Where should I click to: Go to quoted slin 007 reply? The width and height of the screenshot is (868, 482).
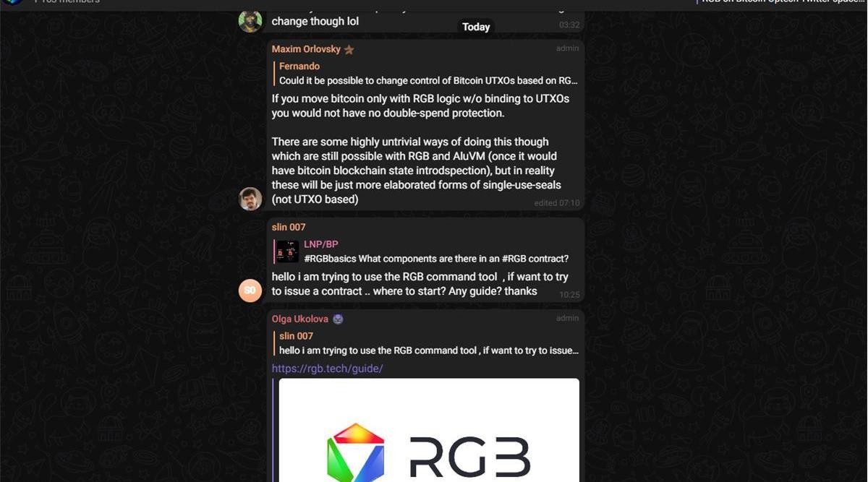[x=427, y=343]
